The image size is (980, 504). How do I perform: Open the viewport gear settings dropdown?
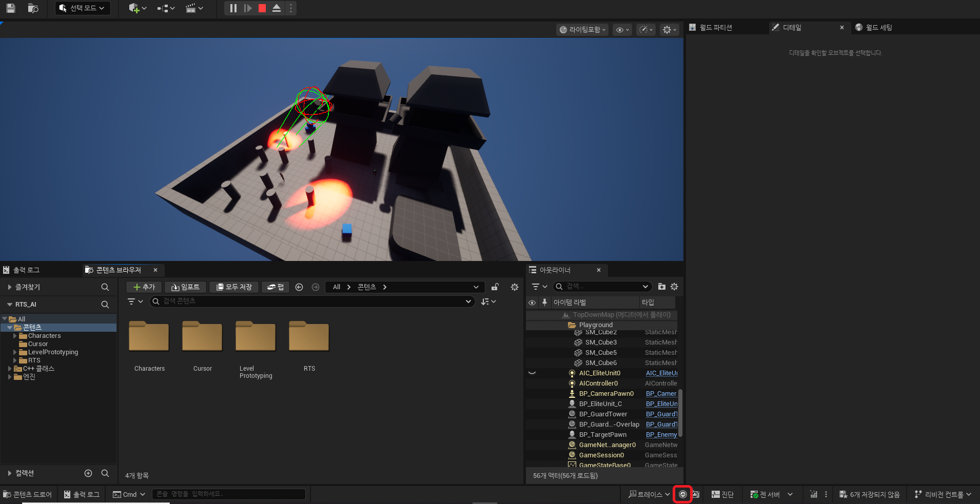[670, 30]
